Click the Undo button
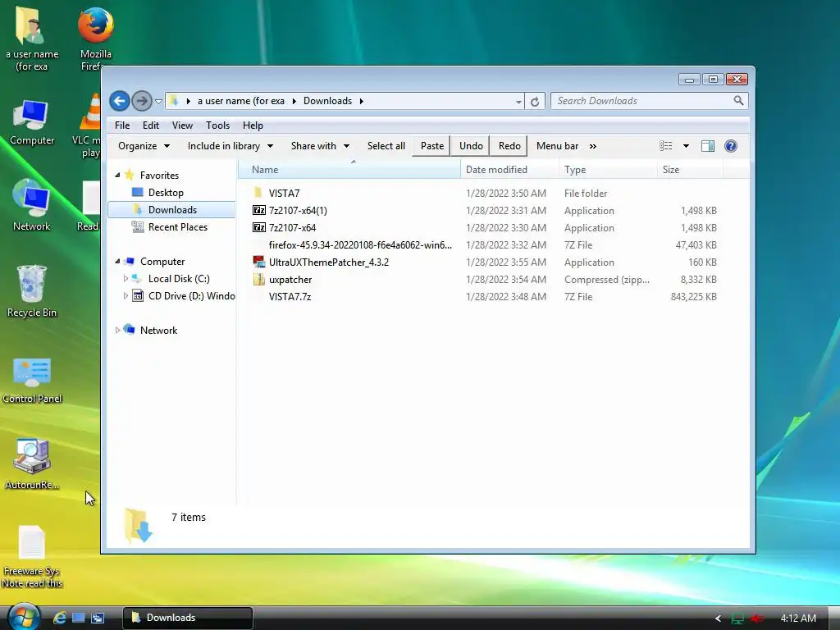The image size is (840, 630). click(471, 146)
